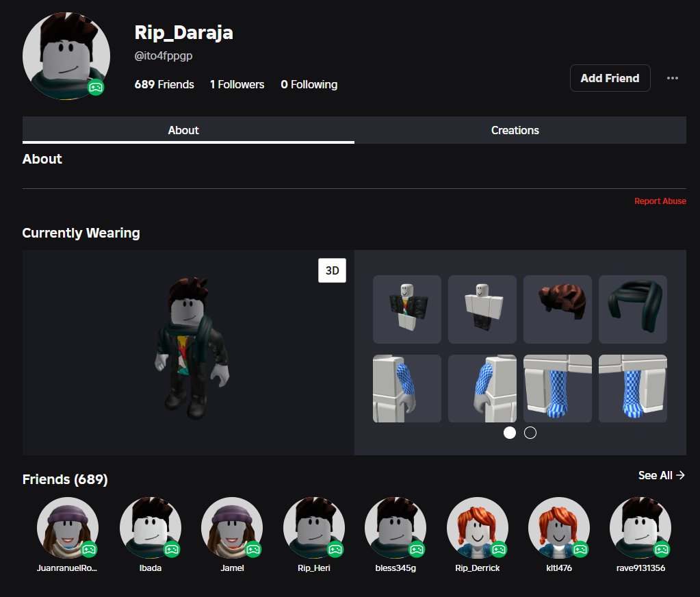700x597 pixels.
Task: Open Rip_Derrick friend avatar
Action: click(477, 528)
